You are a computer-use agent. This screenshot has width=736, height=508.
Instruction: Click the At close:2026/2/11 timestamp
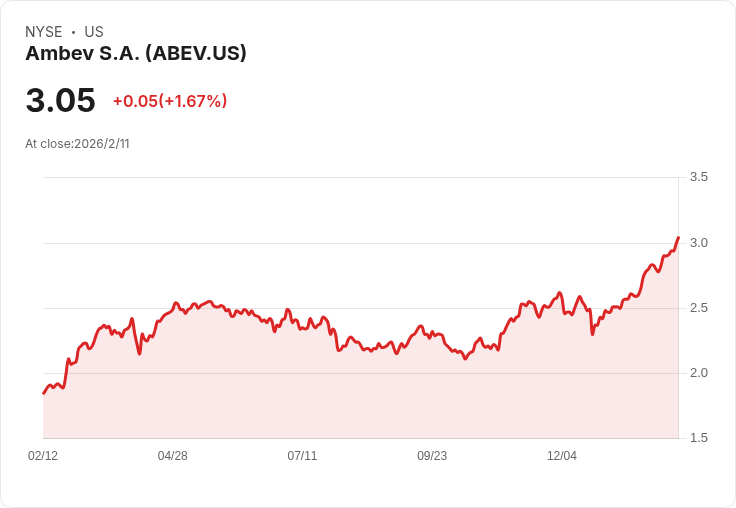77,144
